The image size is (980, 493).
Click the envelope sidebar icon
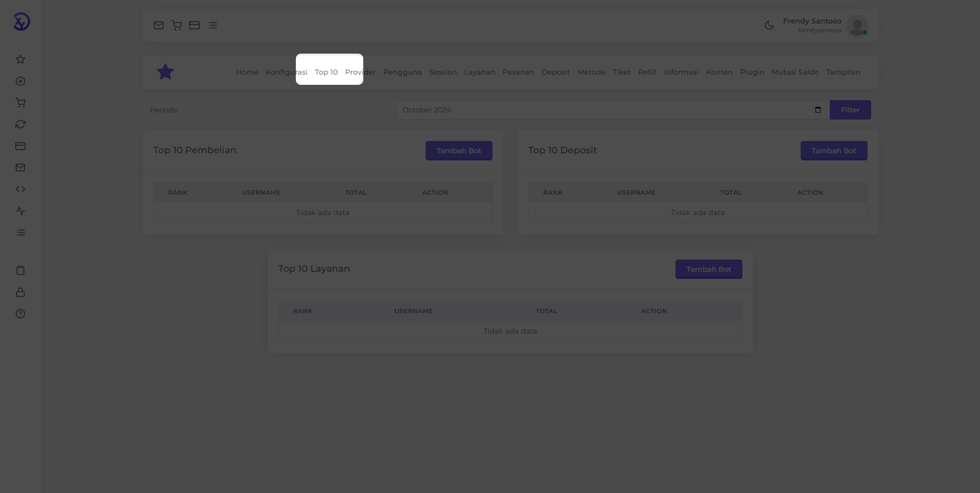(20, 168)
